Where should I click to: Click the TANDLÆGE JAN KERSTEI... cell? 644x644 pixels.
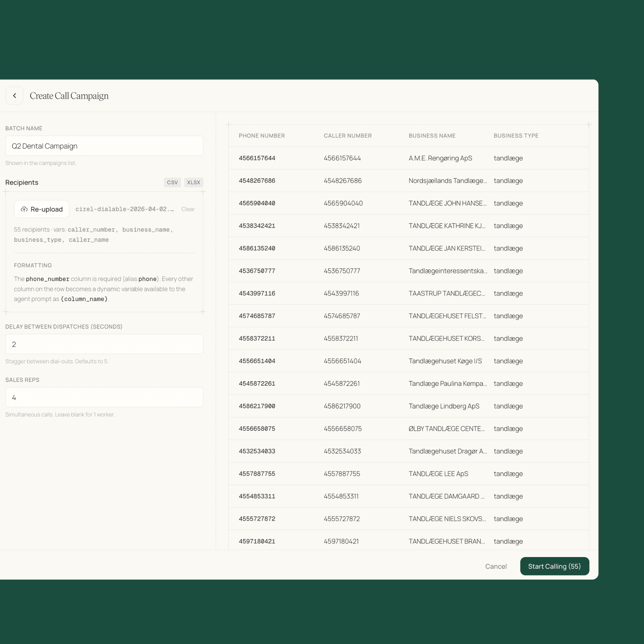447,248
